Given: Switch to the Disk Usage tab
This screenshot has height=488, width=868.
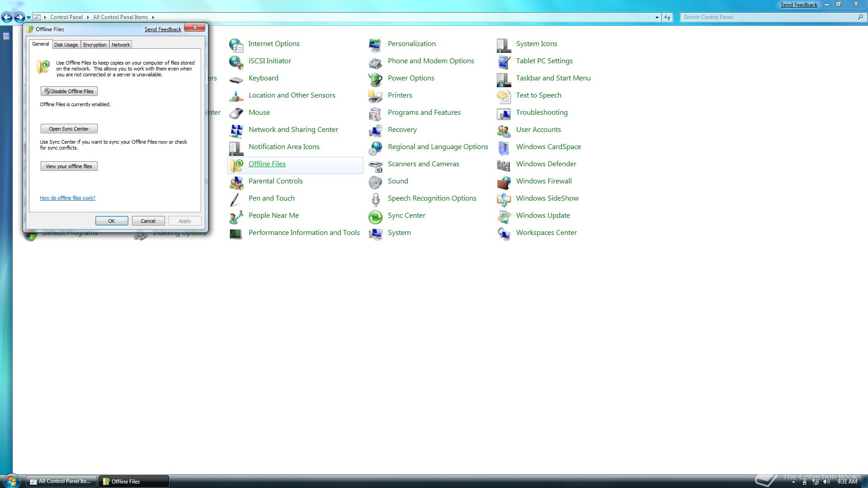Looking at the screenshot, I should pos(66,45).
